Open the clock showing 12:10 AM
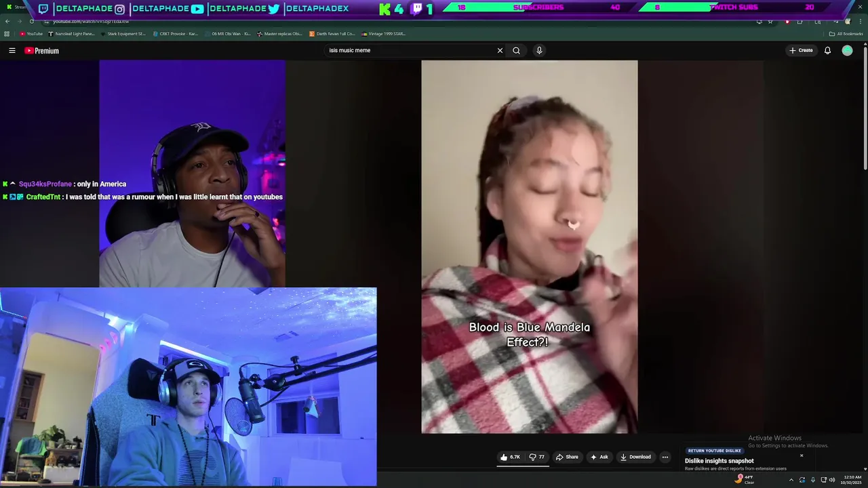Image resolution: width=868 pixels, height=488 pixels. click(852, 480)
